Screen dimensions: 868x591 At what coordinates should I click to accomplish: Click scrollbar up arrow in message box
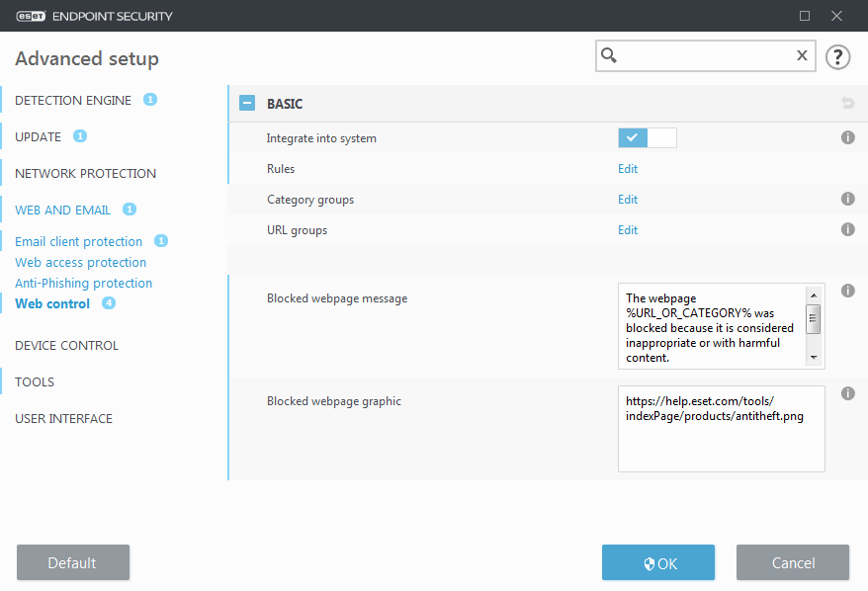[x=814, y=295]
